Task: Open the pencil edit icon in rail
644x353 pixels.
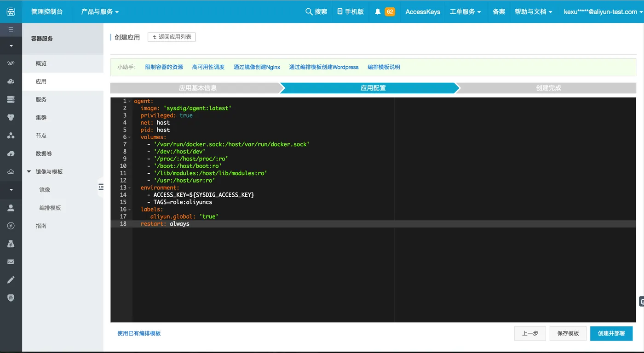Action: [x=11, y=280]
